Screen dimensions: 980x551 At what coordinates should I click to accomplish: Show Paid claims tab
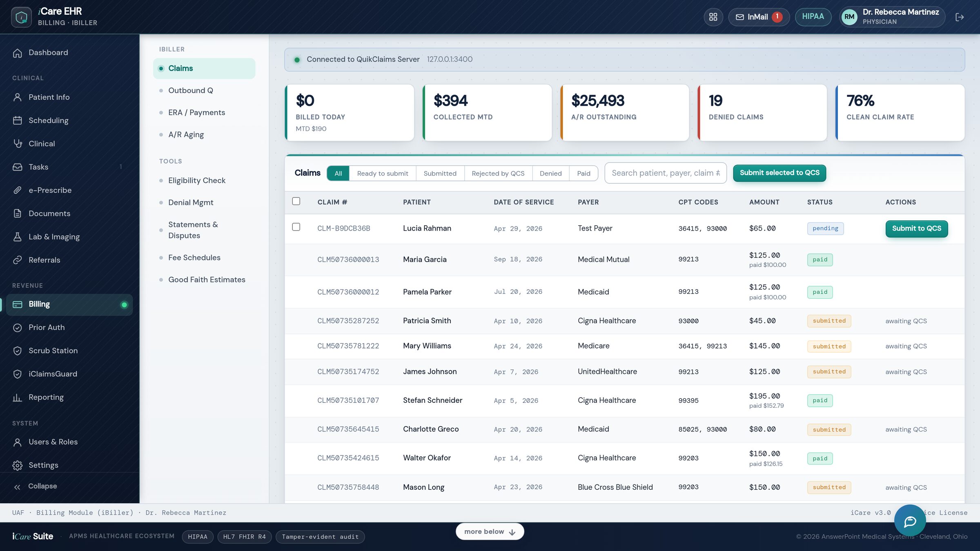click(x=584, y=173)
